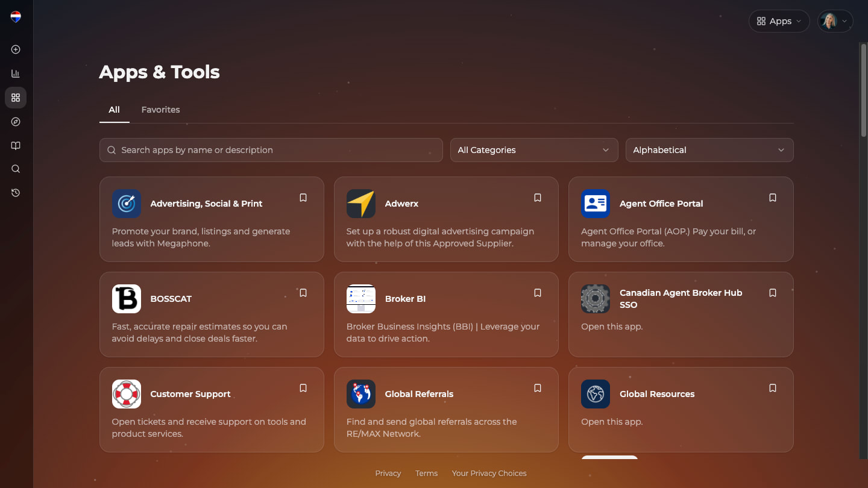Viewport: 868px width, 488px height.
Task: Open the Alphabetical sort dropdown
Action: [x=709, y=150]
